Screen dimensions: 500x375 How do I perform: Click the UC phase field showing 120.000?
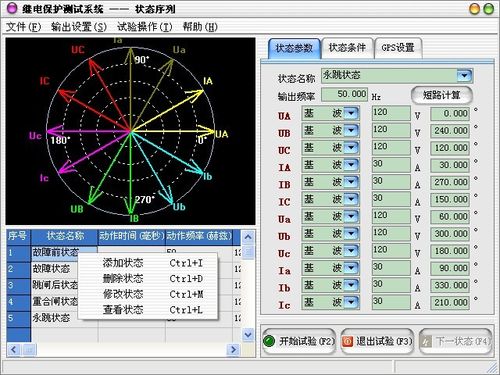(x=450, y=148)
